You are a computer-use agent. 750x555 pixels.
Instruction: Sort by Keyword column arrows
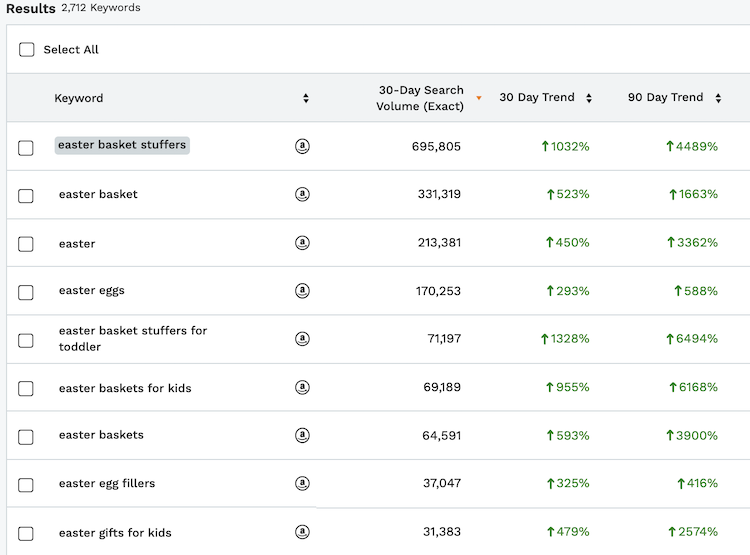pos(306,98)
